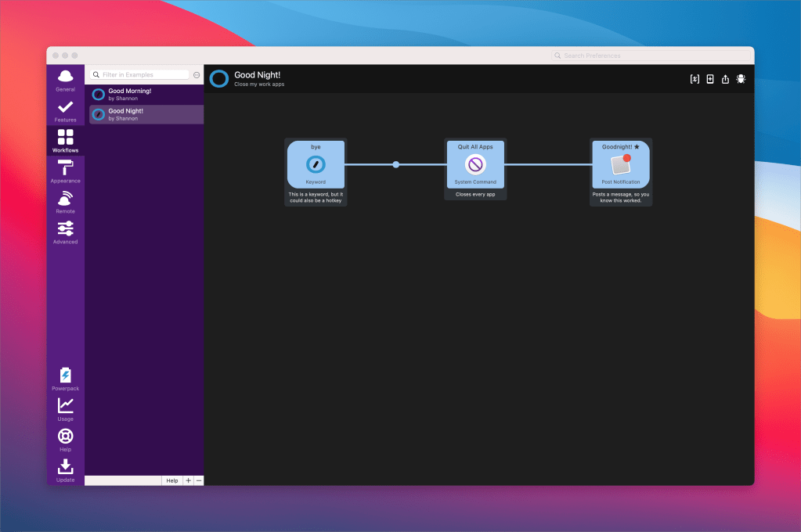This screenshot has width=801, height=532.
Task: Click the connection dot after the bye keyword
Action: [395, 164]
